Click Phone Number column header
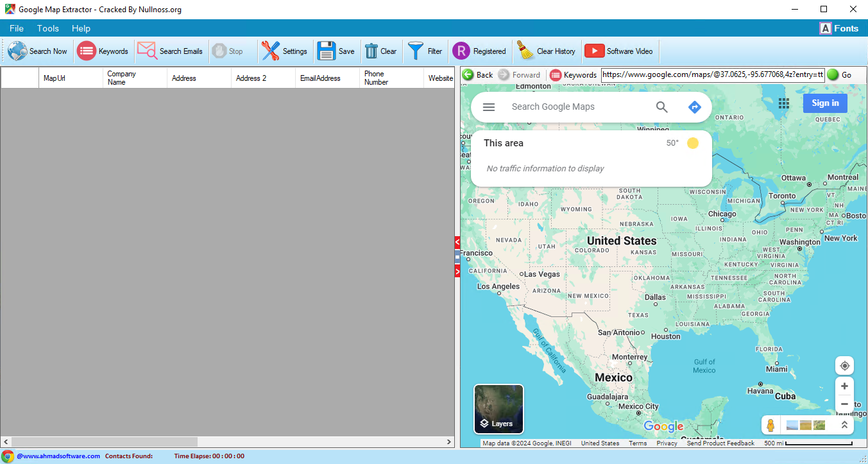Screen dimensions: 868x464 [x=391, y=78]
